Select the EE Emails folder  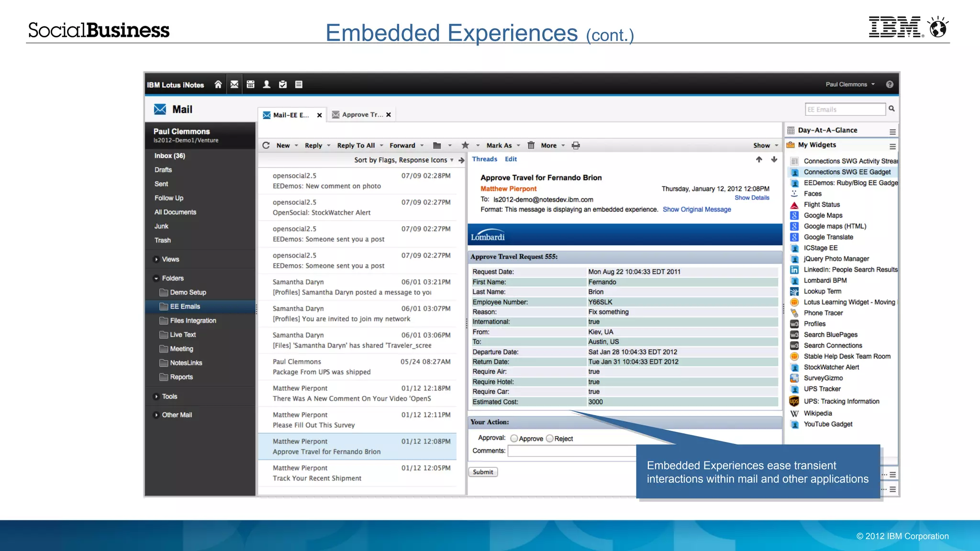(200, 307)
